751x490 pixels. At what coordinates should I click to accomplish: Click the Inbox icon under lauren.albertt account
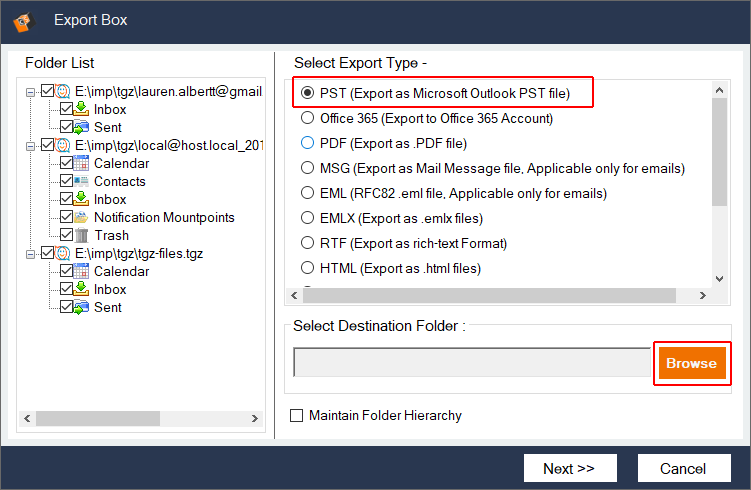[x=83, y=109]
